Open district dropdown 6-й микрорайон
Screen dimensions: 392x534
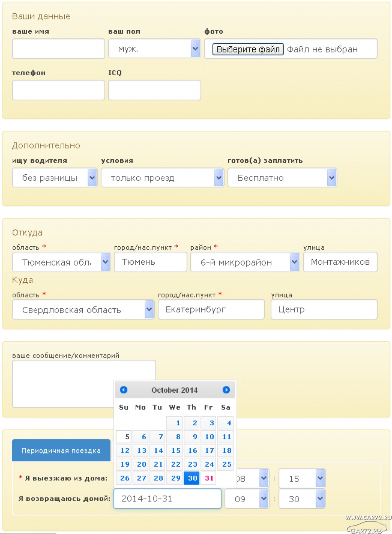point(245,262)
